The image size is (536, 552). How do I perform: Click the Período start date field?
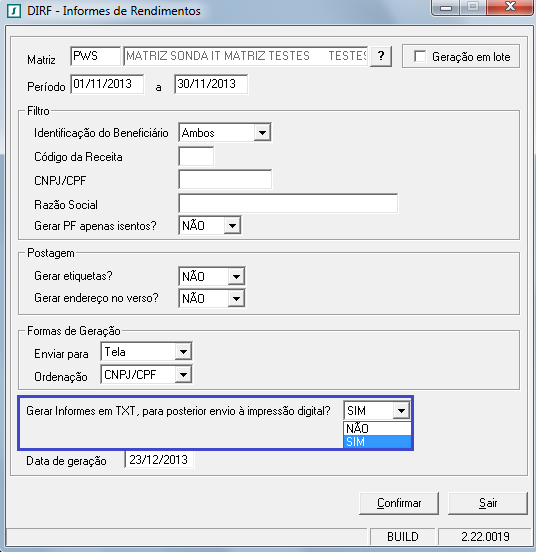pos(107,84)
